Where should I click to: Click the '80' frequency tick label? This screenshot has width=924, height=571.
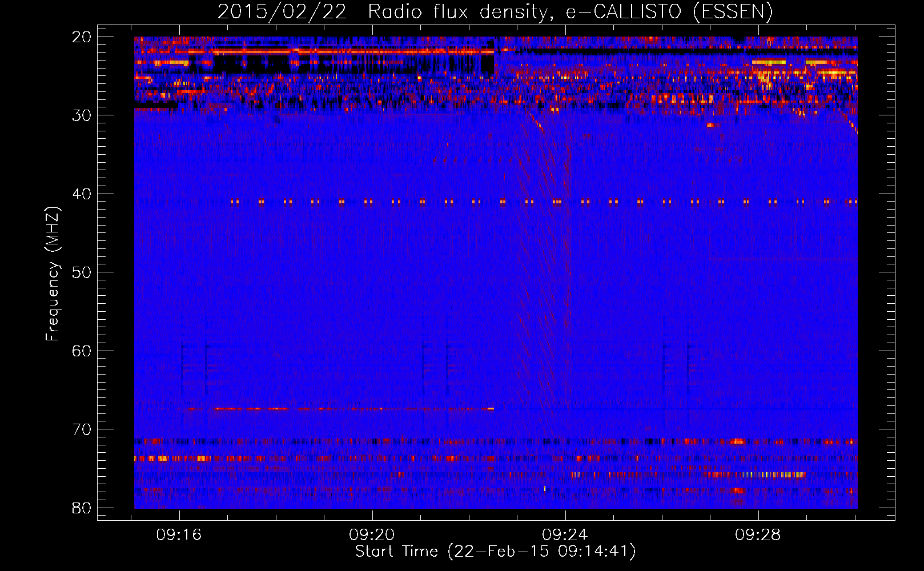click(x=82, y=508)
